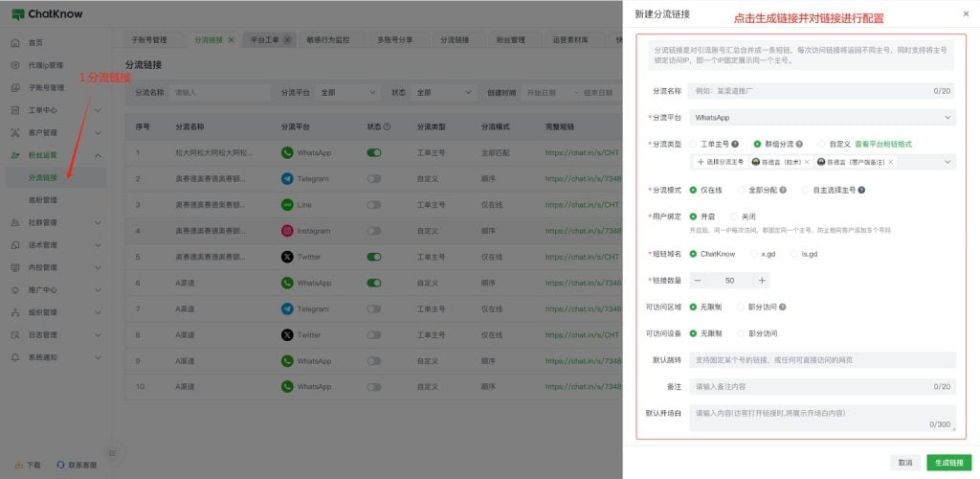Click the help icon beside 部分访问 in 可访问区域

click(784, 307)
